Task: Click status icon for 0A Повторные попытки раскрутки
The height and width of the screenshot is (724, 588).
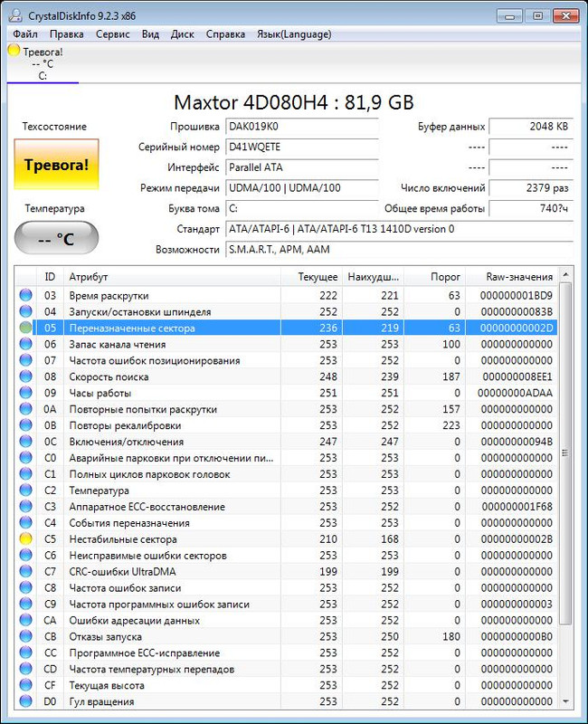Action: pos(26,409)
